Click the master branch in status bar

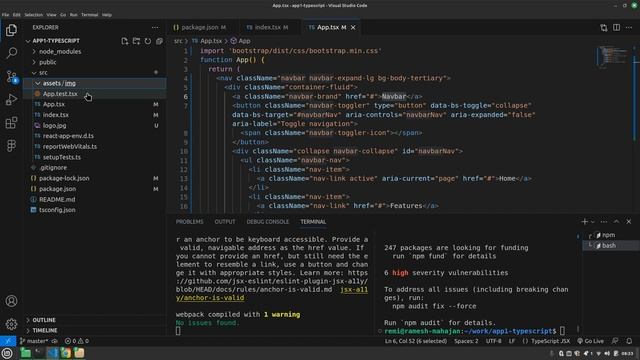[x=34, y=341]
